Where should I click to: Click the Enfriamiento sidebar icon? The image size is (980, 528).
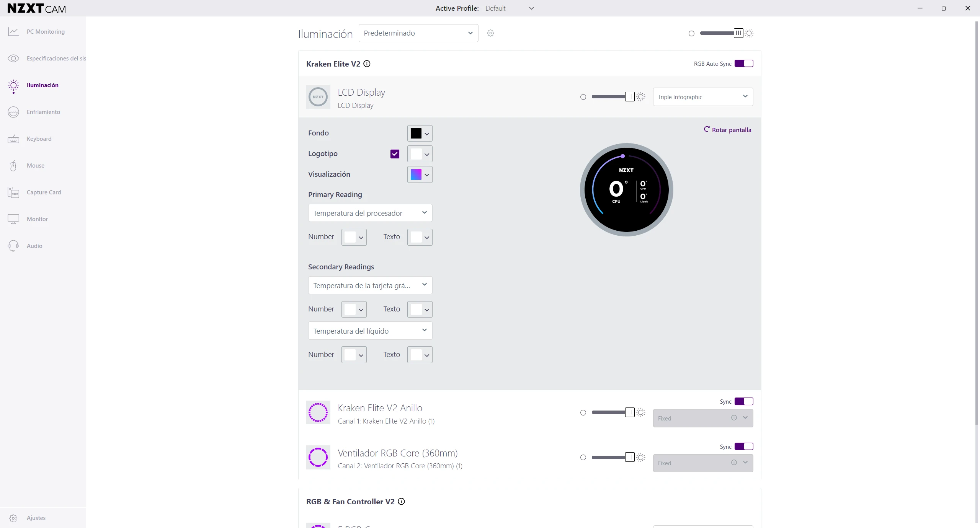pos(13,112)
